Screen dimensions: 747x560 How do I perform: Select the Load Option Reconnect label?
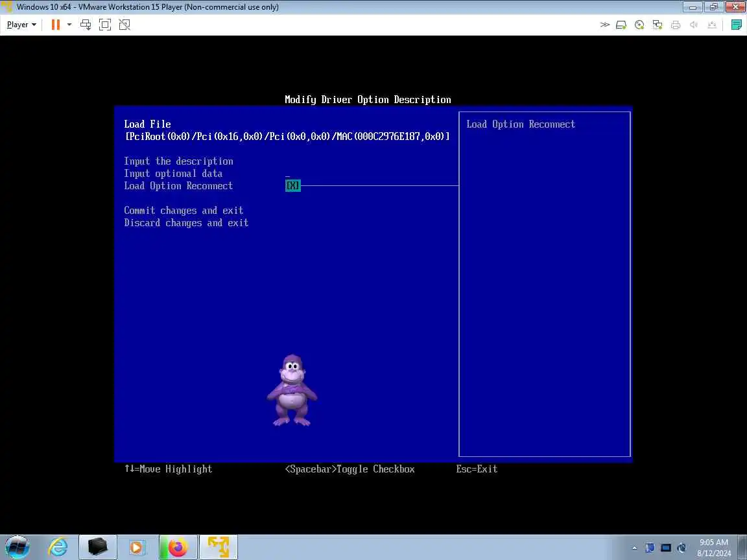pyautogui.click(x=179, y=186)
